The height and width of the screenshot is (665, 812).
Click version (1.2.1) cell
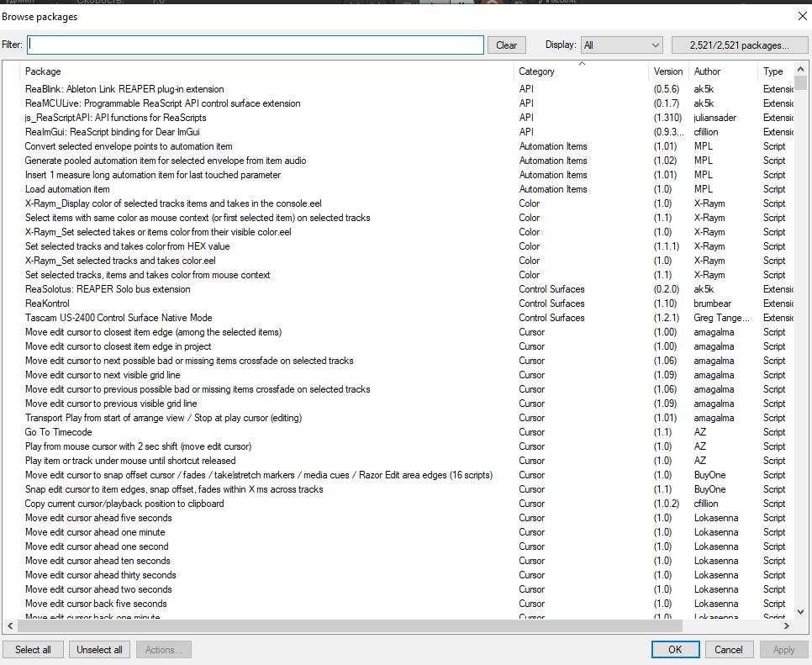coord(666,318)
